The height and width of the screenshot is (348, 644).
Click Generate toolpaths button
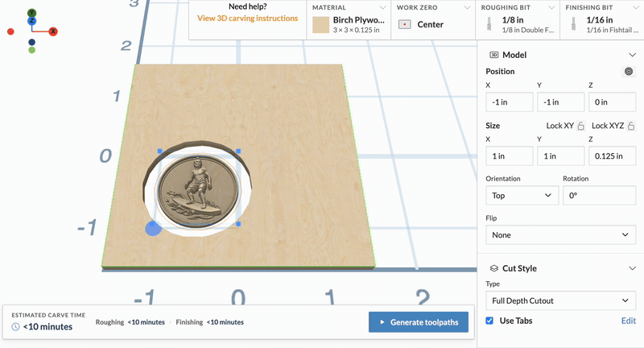coord(419,322)
